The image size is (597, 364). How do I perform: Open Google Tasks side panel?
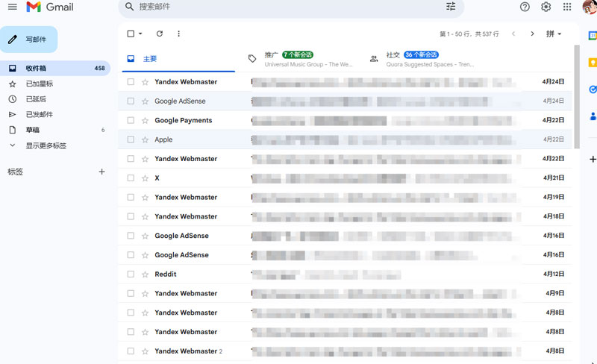pos(593,89)
